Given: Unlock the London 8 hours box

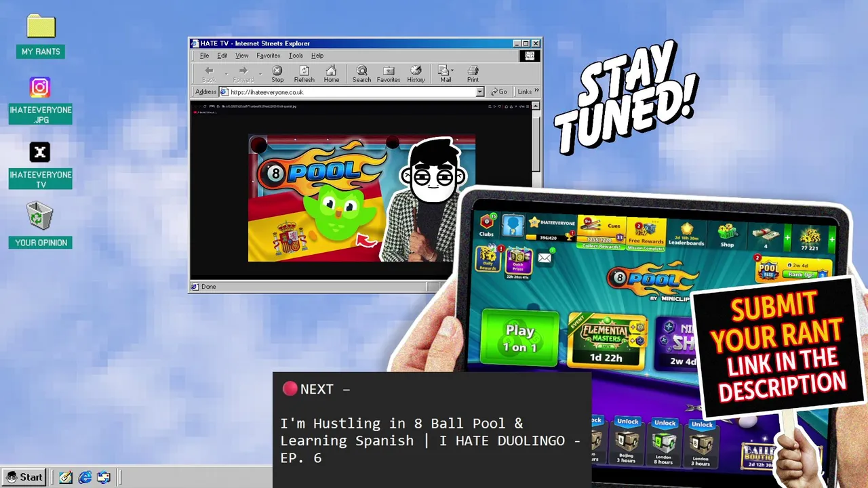Looking at the screenshot, I should 664,441.
